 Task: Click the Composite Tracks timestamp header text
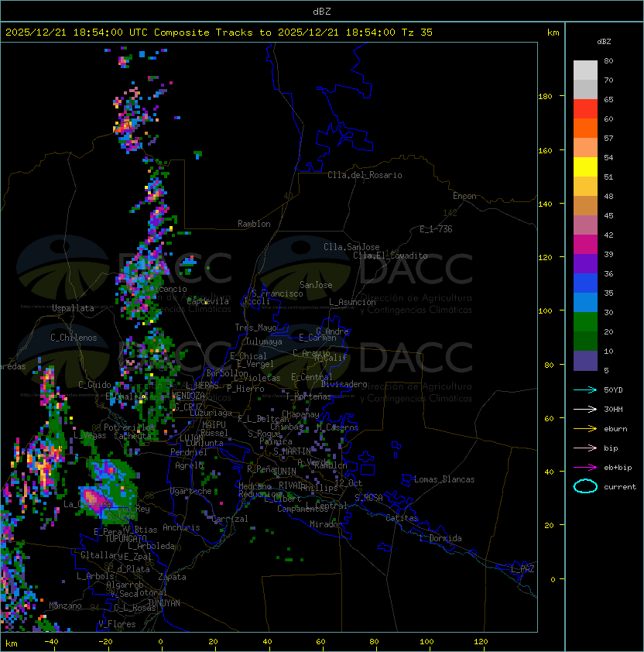coord(219,33)
